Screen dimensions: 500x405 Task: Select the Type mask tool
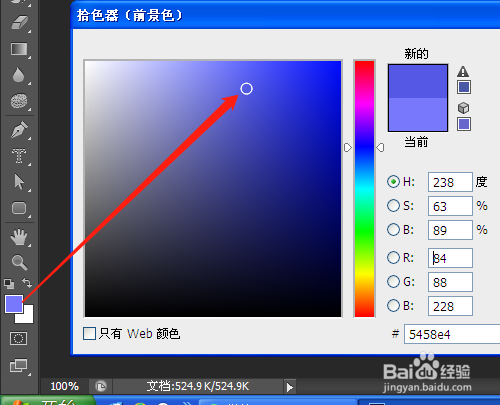coord(19,156)
